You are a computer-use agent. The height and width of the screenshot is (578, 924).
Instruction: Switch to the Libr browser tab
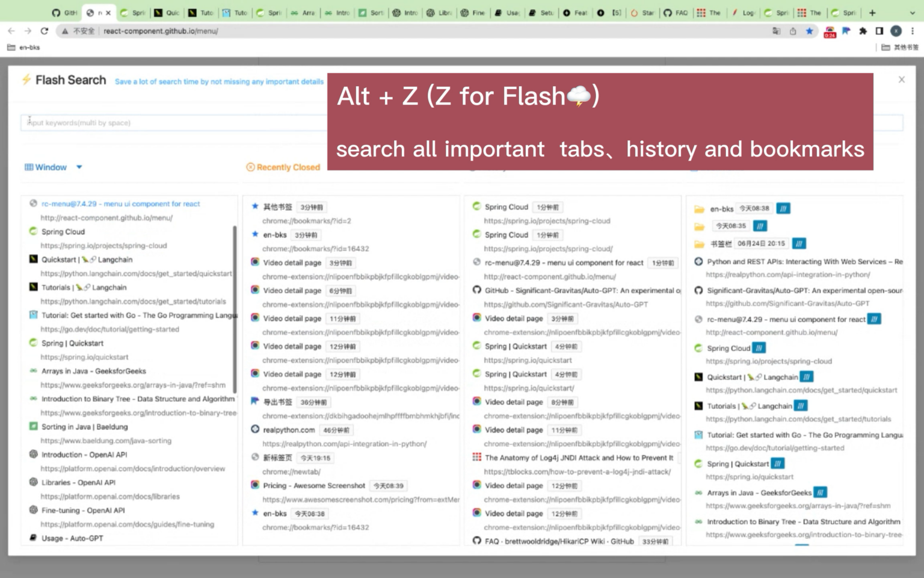click(440, 12)
